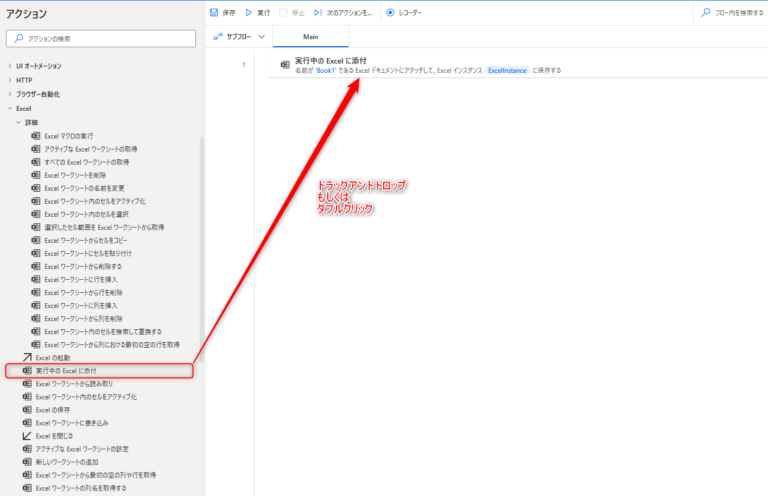Click the Excel icon beside Excel の保存
Screen dimensions: 768x496
(x=27, y=410)
